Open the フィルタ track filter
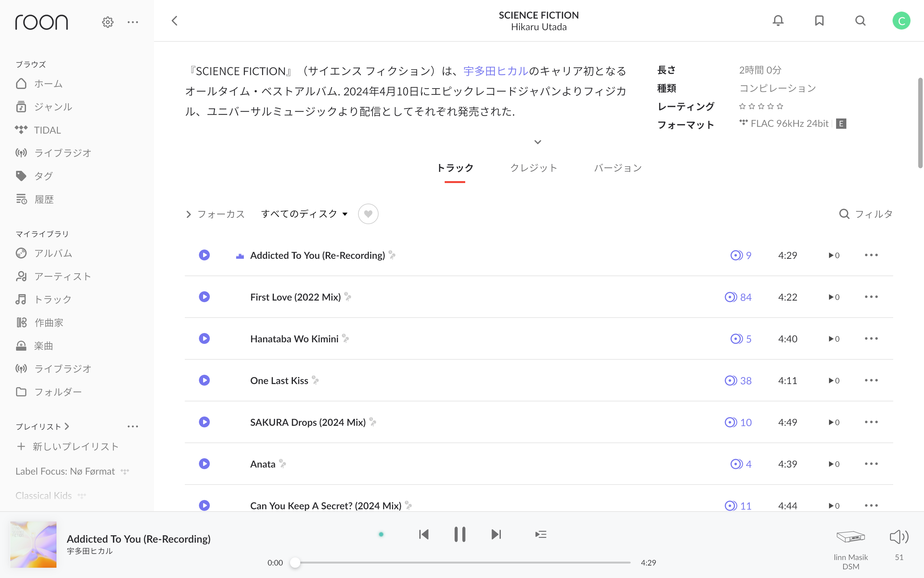 point(866,214)
